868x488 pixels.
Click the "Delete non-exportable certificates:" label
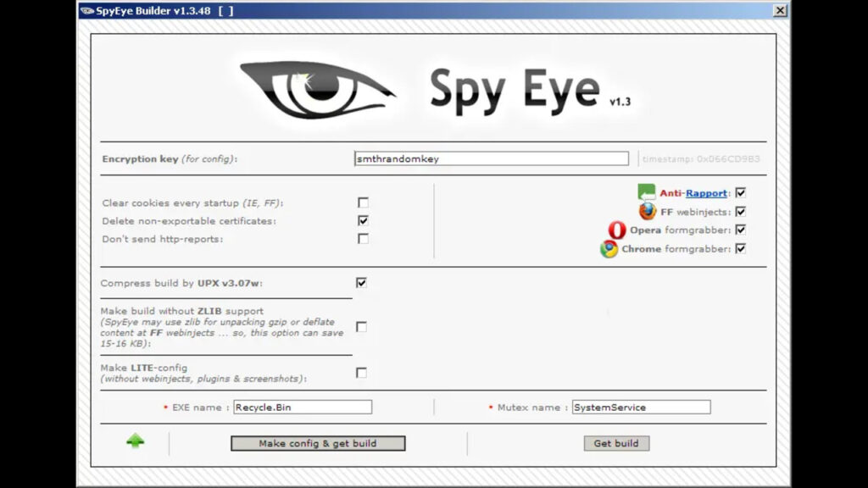[x=189, y=221]
